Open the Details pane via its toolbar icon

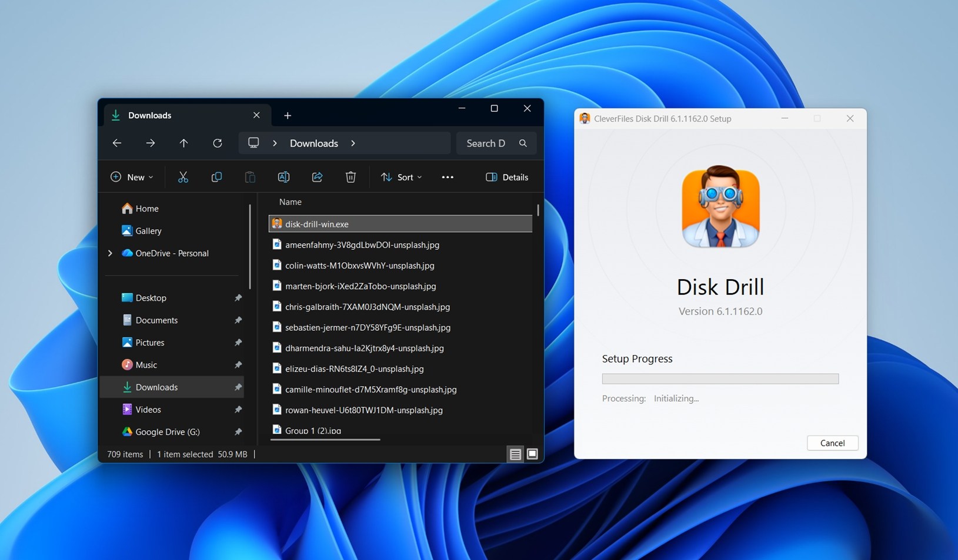coord(506,177)
